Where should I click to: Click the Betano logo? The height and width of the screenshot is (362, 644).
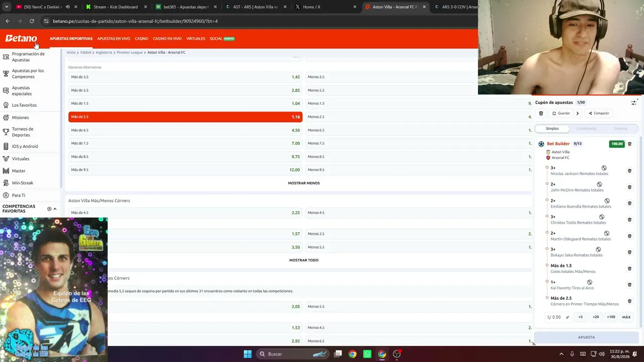click(x=21, y=39)
